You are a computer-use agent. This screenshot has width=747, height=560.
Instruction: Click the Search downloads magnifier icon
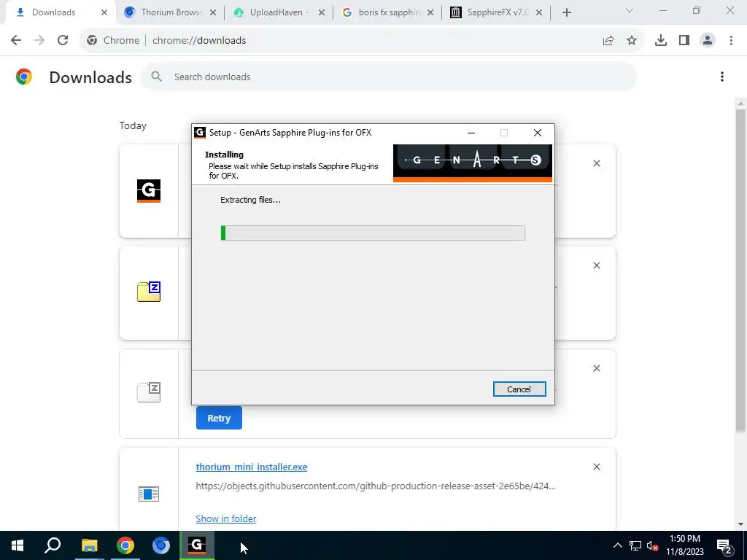point(157,77)
